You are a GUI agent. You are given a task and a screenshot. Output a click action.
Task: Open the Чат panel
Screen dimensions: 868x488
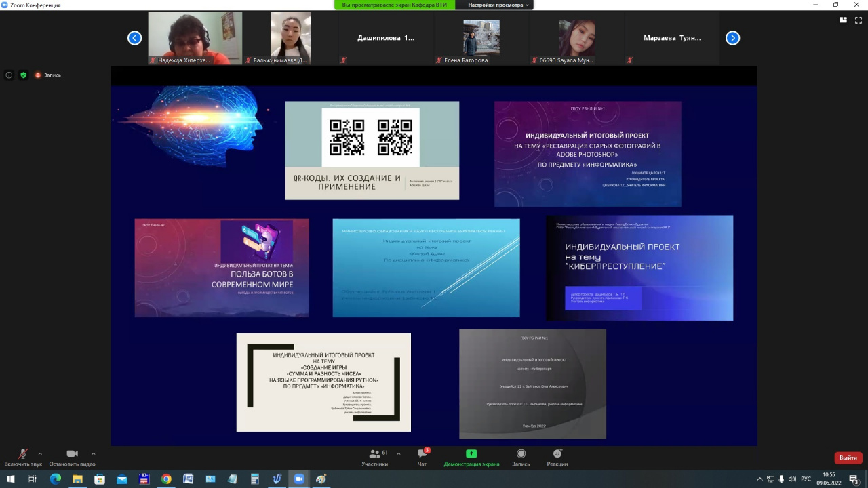(x=422, y=457)
